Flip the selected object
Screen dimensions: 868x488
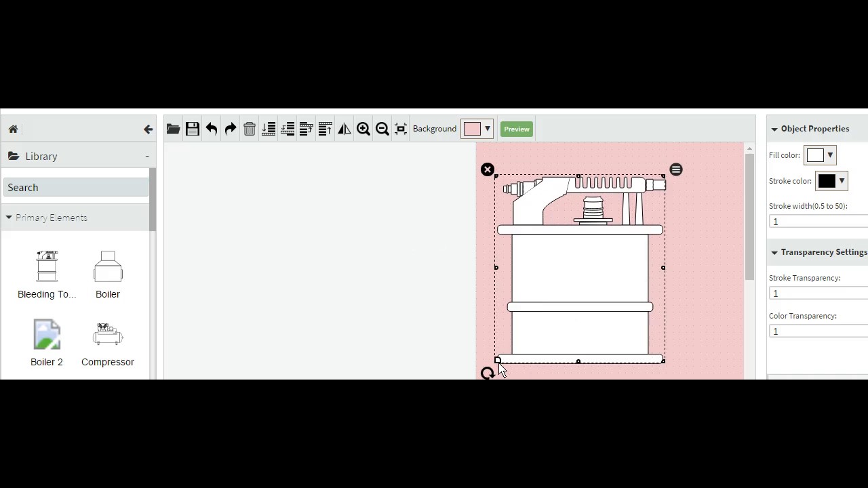344,129
